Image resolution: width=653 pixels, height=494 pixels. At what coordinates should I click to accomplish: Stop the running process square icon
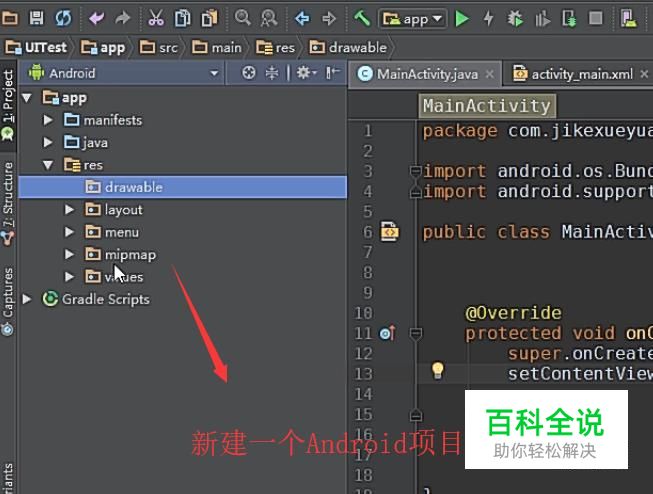596,18
